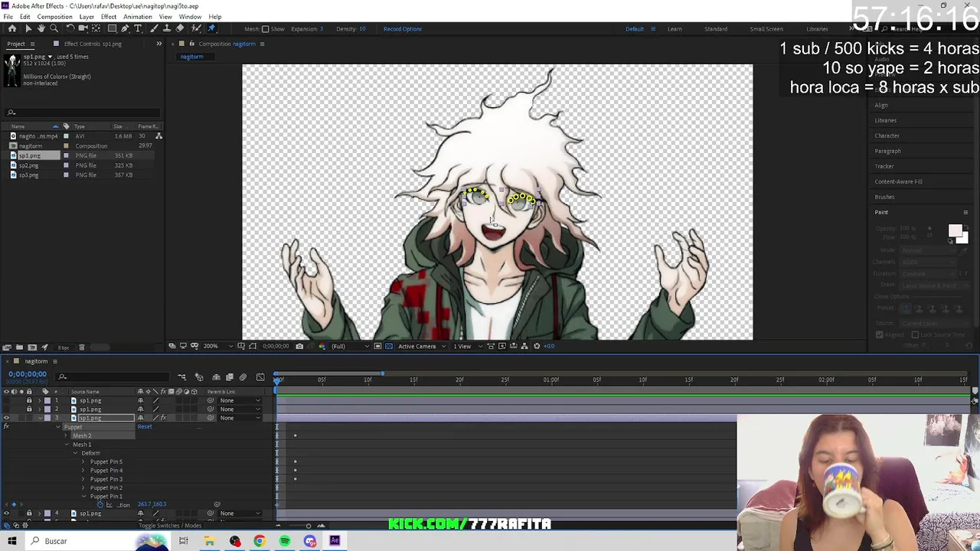The image size is (980, 551).
Task: Open the Effect menu
Action: tap(108, 16)
